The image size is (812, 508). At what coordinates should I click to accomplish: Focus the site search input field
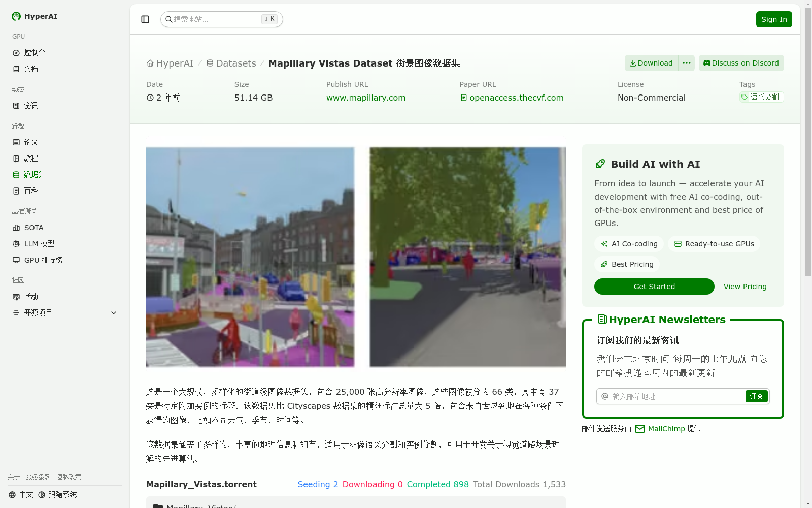click(216, 19)
